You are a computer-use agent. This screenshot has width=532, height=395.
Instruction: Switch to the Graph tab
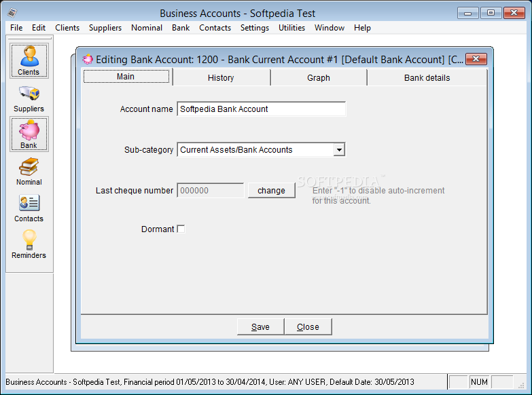point(318,77)
